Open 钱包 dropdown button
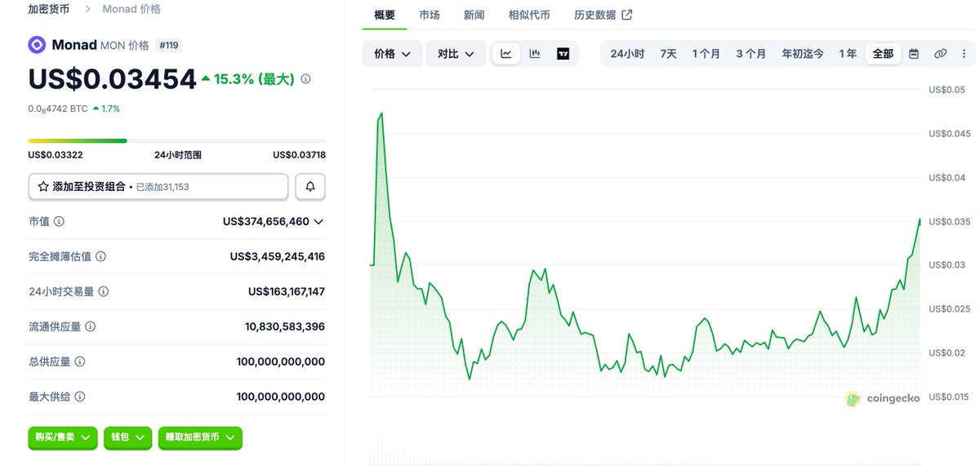This screenshot has width=980, height=466. pyautogui.click(x=128, y=437)
